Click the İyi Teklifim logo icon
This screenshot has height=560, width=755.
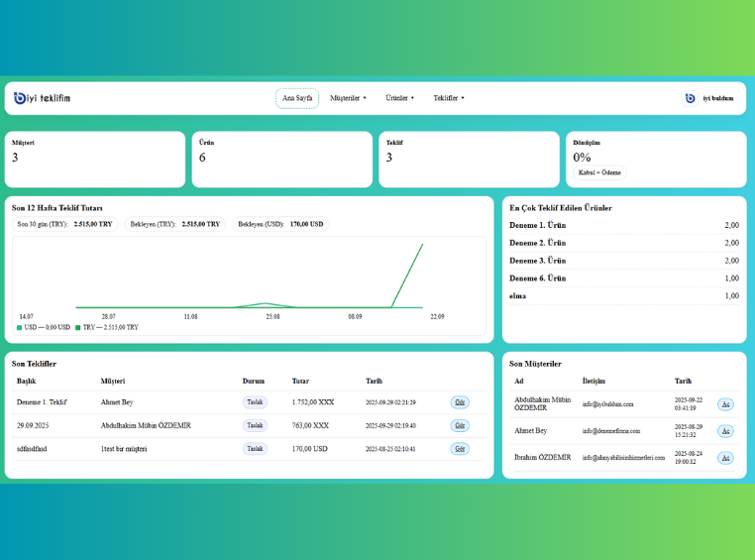(x=20, y=98)
